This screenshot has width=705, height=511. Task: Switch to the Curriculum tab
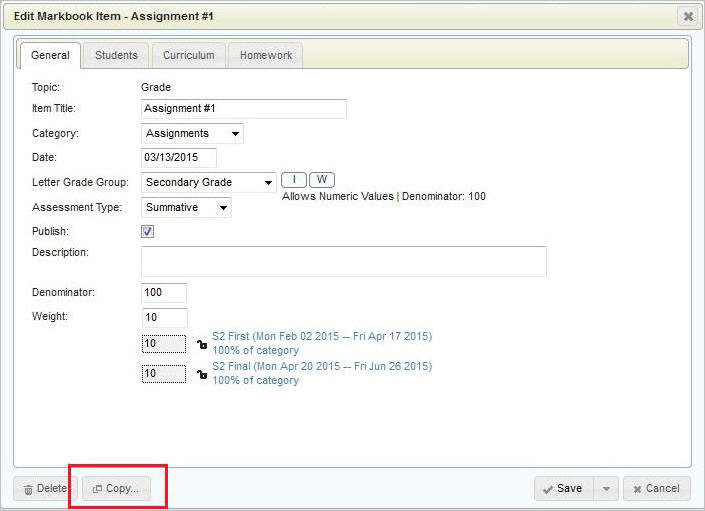pyautogui.click(x=188, y=55)
